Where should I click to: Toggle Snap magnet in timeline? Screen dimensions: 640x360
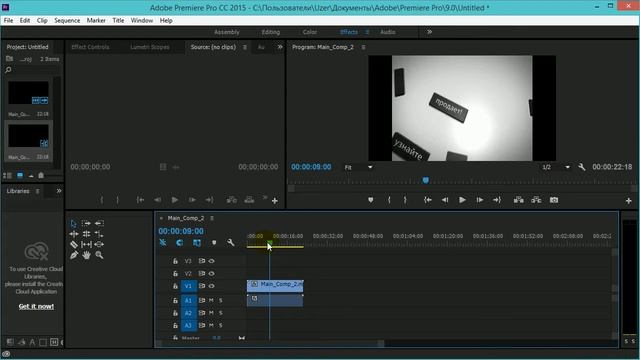click(x=180, y=243)
